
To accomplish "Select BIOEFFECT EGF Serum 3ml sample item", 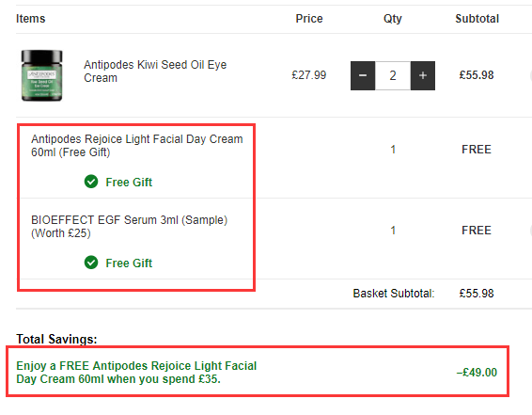I will [129, 226].
